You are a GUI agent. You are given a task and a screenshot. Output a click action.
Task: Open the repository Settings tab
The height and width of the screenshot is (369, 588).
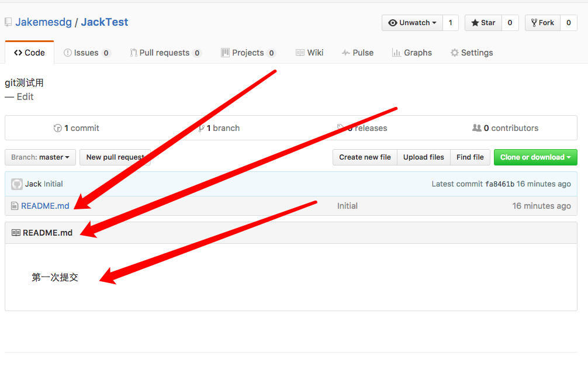472,53
